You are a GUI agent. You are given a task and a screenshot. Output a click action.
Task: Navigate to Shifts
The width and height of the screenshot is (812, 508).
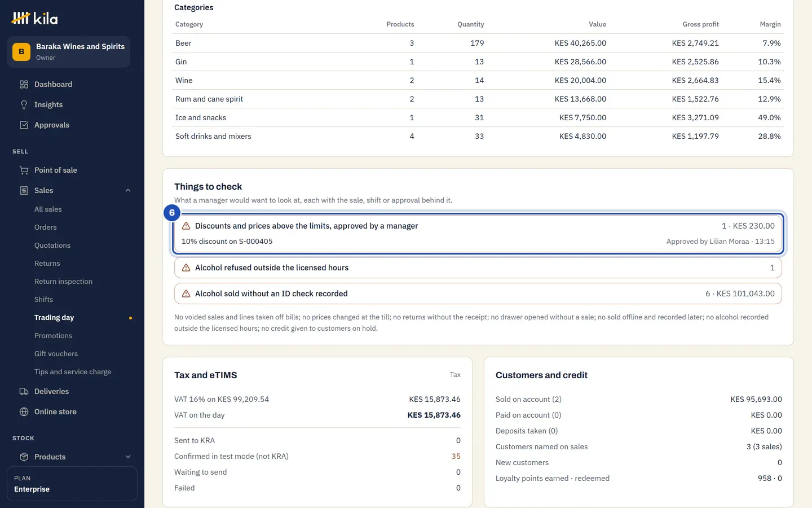(43, 299)
